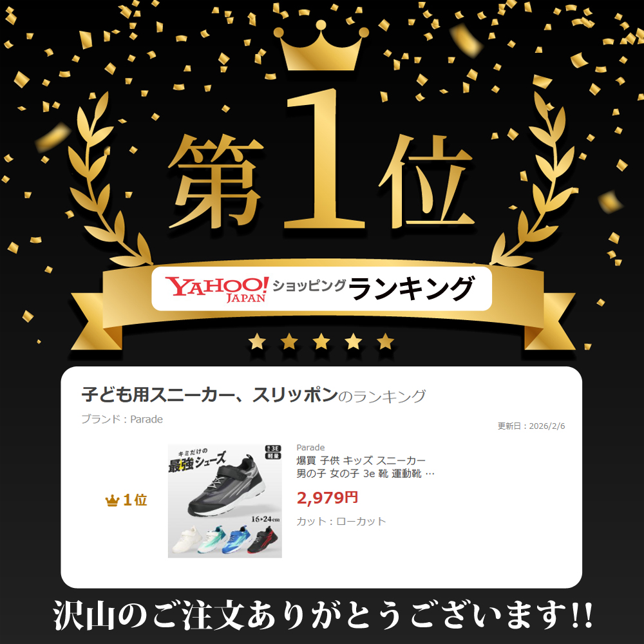Click the ブランド：Parade label
Viewport: 644px width, 644px height.
click(x=122, y=419)
